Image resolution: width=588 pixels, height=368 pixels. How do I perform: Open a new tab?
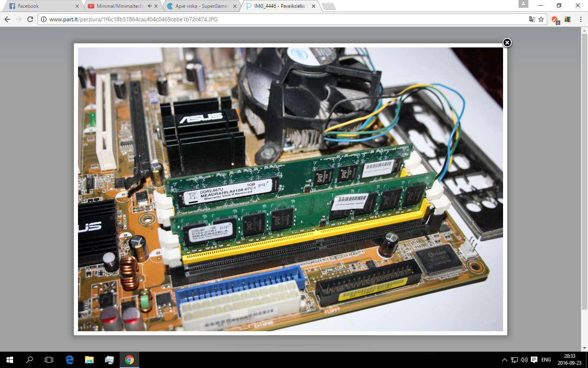tap(328, 6)
